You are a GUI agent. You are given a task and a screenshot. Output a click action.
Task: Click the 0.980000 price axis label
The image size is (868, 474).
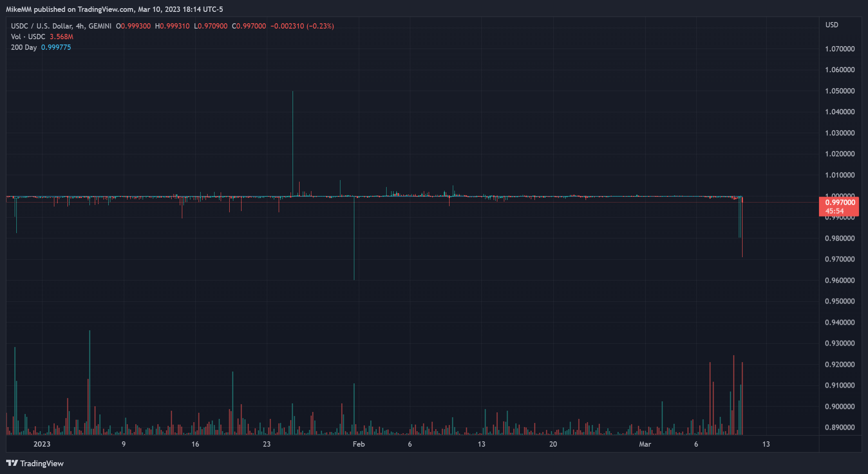point(840,238)
